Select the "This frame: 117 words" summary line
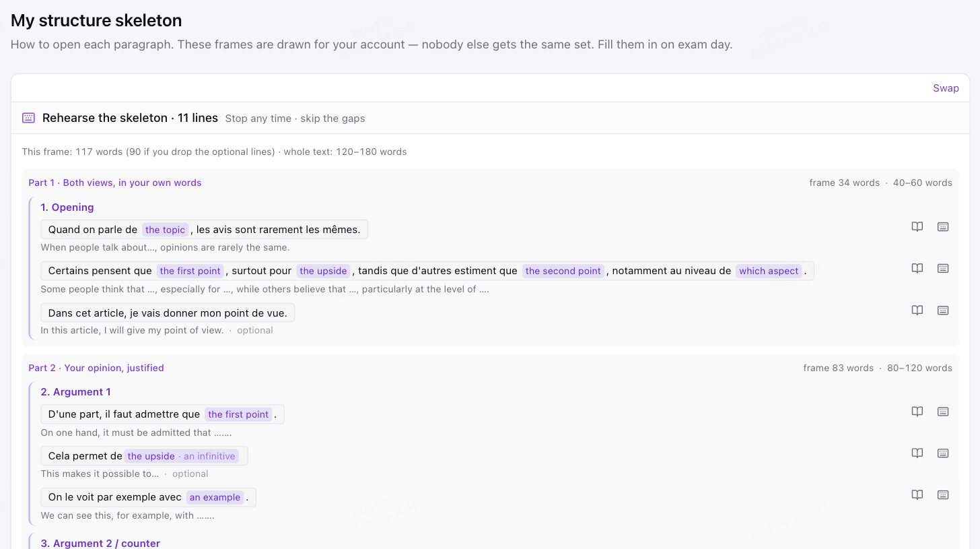This screenshot has width=980, height=549. point(214,152)
